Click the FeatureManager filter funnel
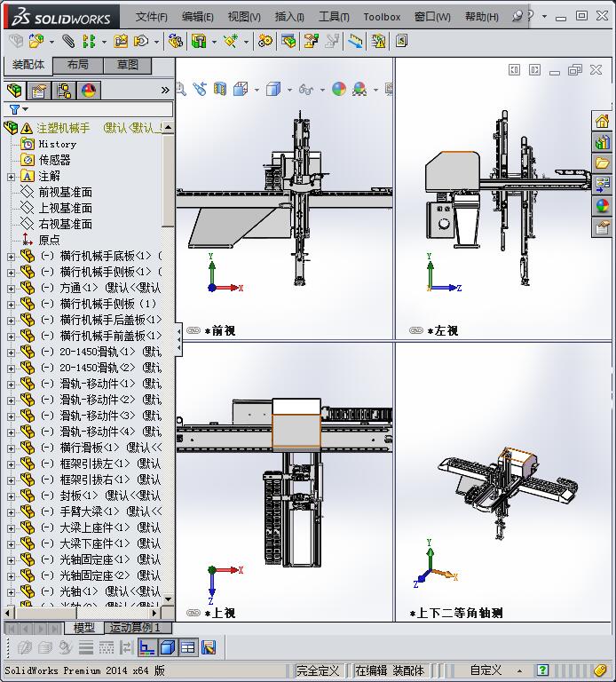 coord(14,109)
